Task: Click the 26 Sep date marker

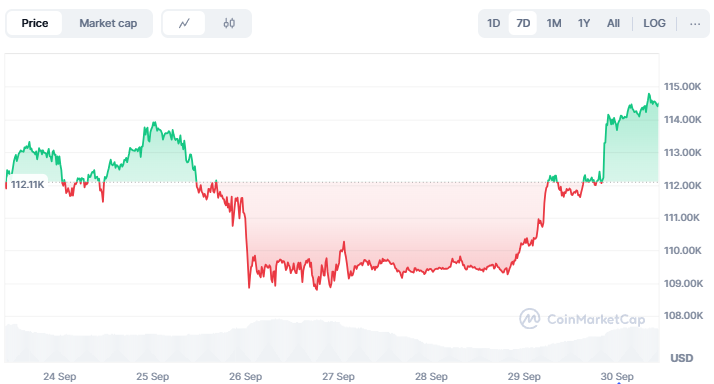Action: point(245,377)
